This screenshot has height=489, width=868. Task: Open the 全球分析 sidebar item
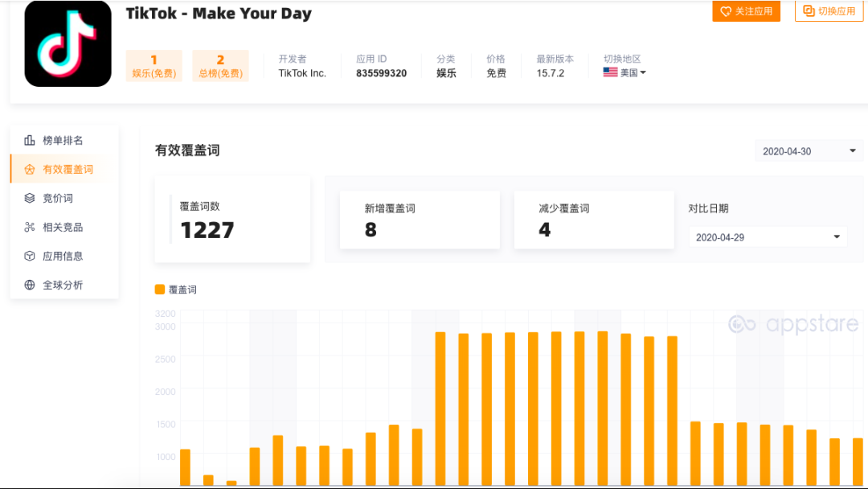click(x=65, y=285)
